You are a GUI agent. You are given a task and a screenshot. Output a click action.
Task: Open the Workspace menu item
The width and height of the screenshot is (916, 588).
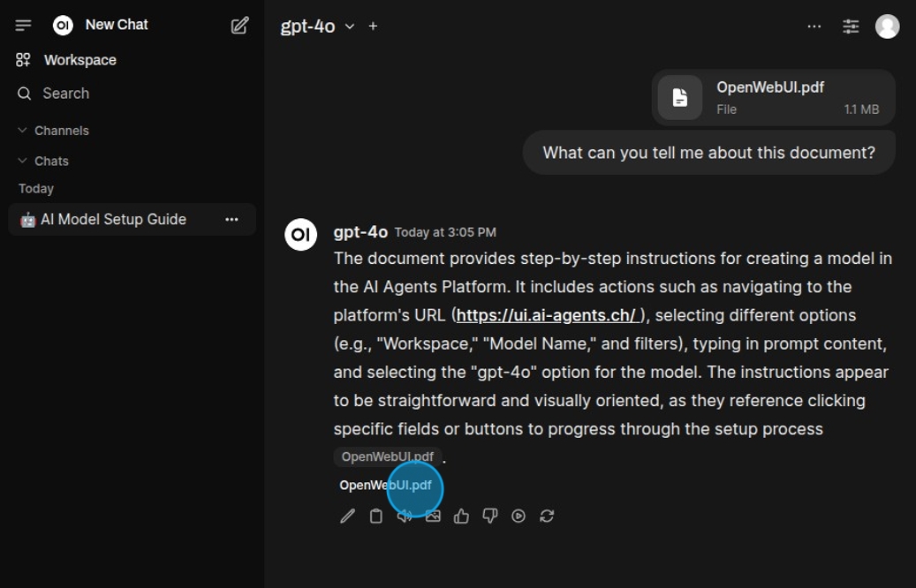79,60
